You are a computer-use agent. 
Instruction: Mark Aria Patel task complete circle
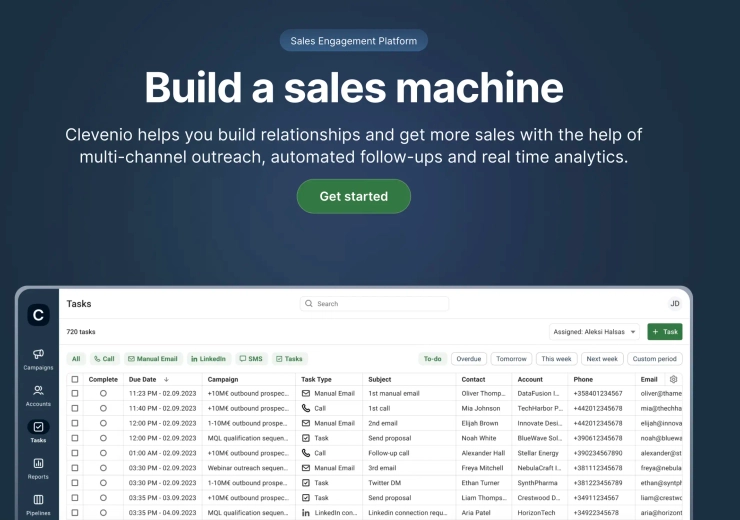coord(103,512)
